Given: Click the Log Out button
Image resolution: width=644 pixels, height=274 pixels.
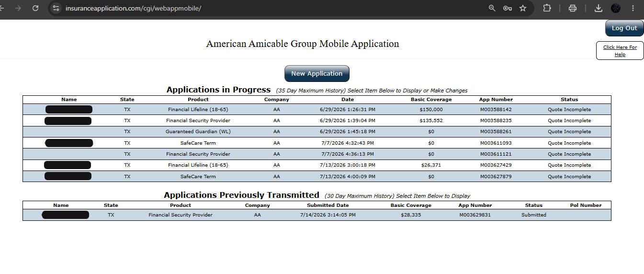Looking at the screenshot, I should click(624, 28).
